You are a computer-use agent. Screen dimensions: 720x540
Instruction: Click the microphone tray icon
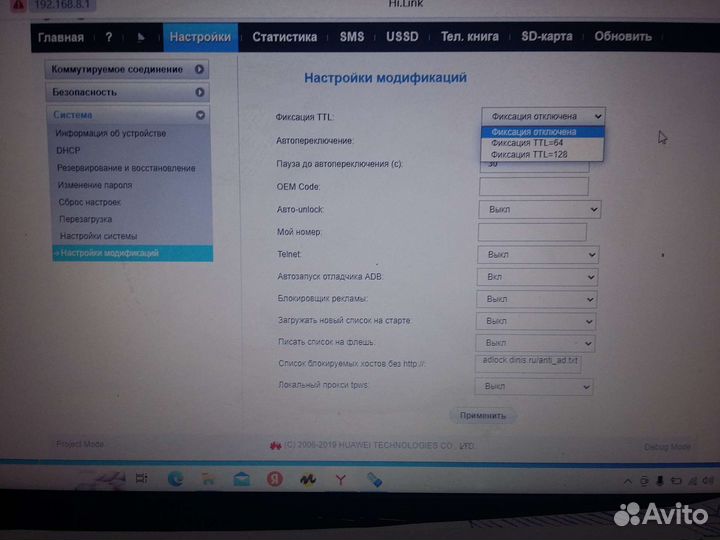660,481
